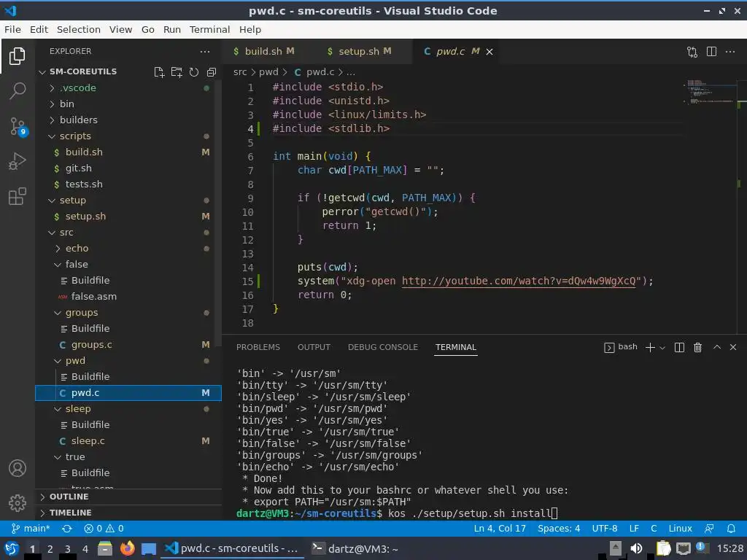Change line ending via LF status item
Image resolution: width=747 pixels, height=560 pixels.
[634, 528]
